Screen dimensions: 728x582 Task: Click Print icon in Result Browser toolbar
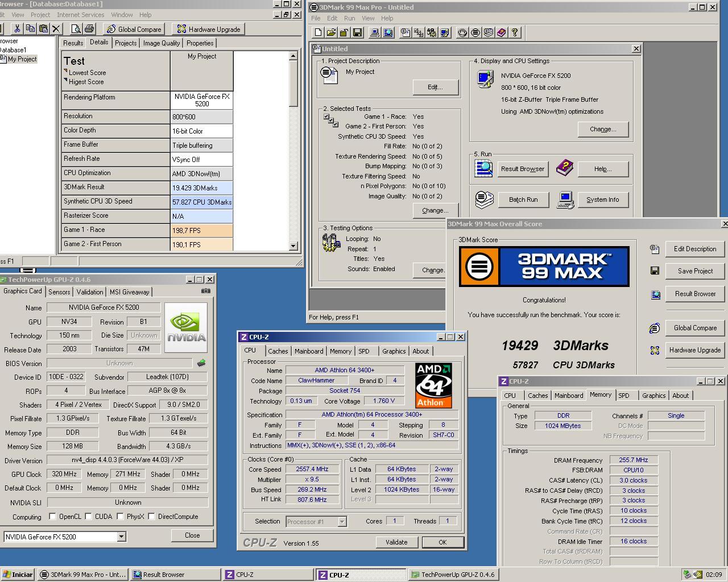point(89,29)
